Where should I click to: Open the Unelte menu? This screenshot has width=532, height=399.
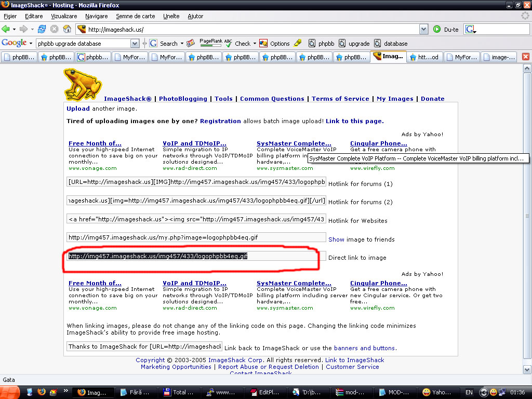(x=171, y=16)
